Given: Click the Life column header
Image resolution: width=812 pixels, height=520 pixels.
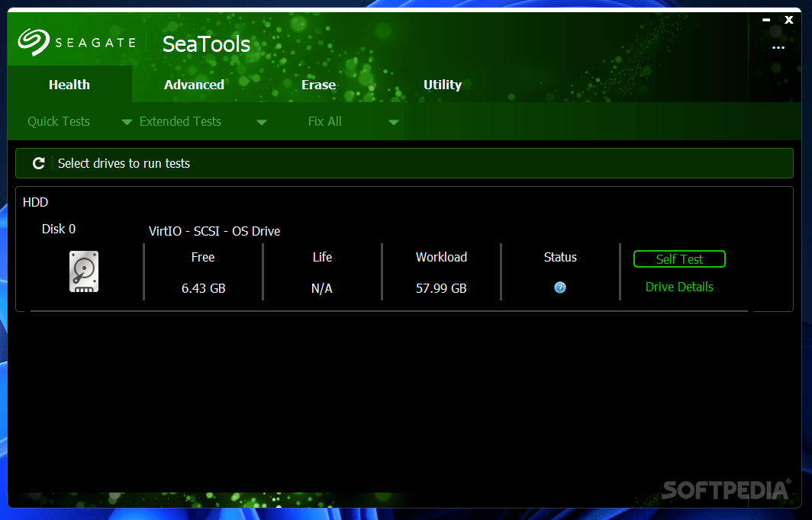Looking at the screenshot, I should (x=322, y=257).
